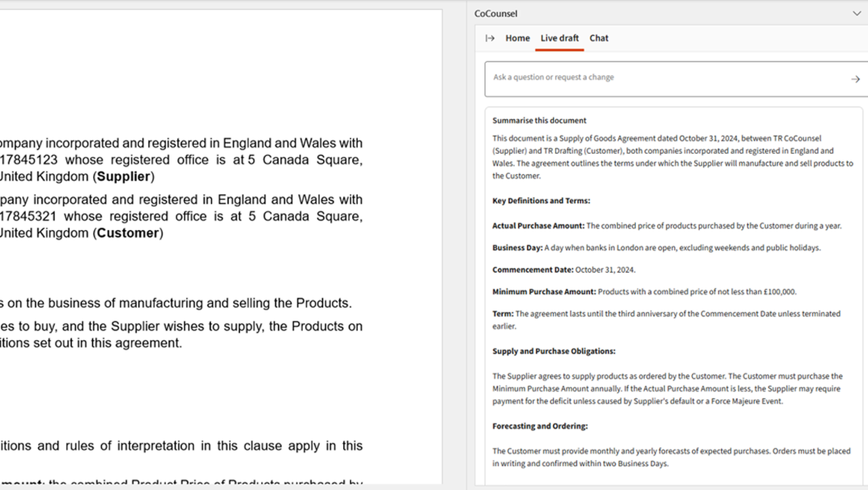Screen dimensions: 868x490
Task: Click the 'Supply and Purchase Obligations:' heading
Action: pyautogui.click(x=553, y=352)
